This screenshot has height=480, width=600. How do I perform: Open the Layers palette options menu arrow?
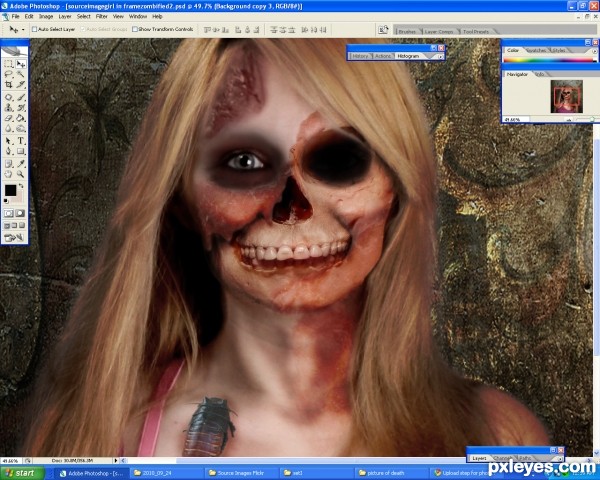559,459
